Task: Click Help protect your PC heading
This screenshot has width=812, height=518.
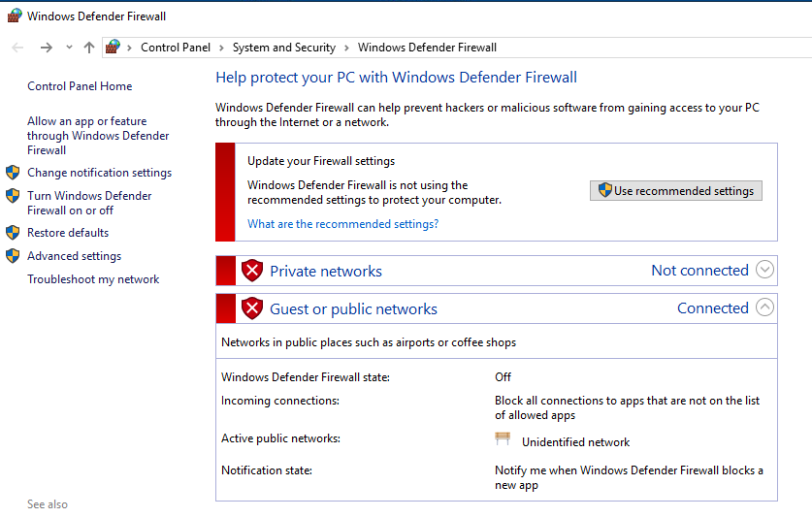Action: point(396,78)
